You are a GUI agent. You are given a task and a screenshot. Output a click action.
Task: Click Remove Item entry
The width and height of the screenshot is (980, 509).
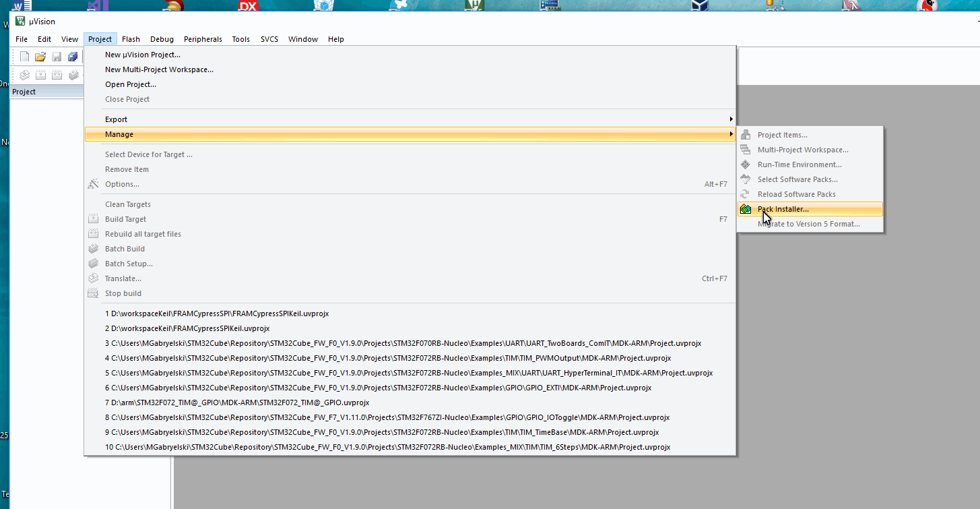(x=410, y=169)
